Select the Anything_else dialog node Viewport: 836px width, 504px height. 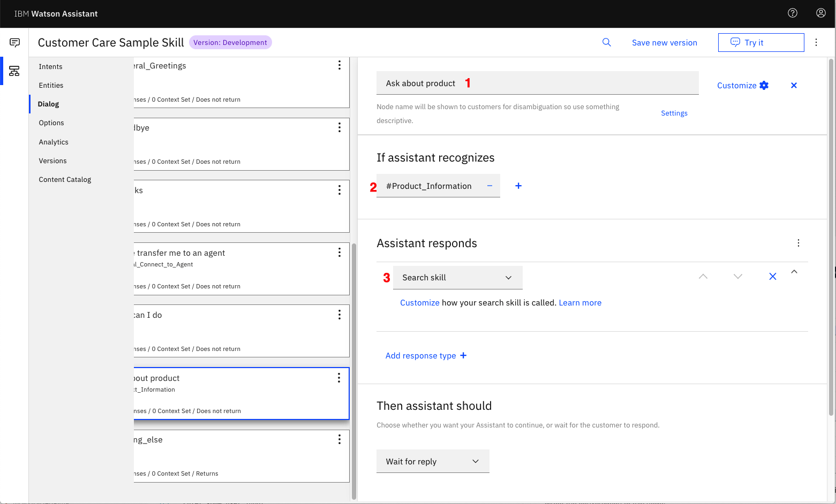coord(242,456)
